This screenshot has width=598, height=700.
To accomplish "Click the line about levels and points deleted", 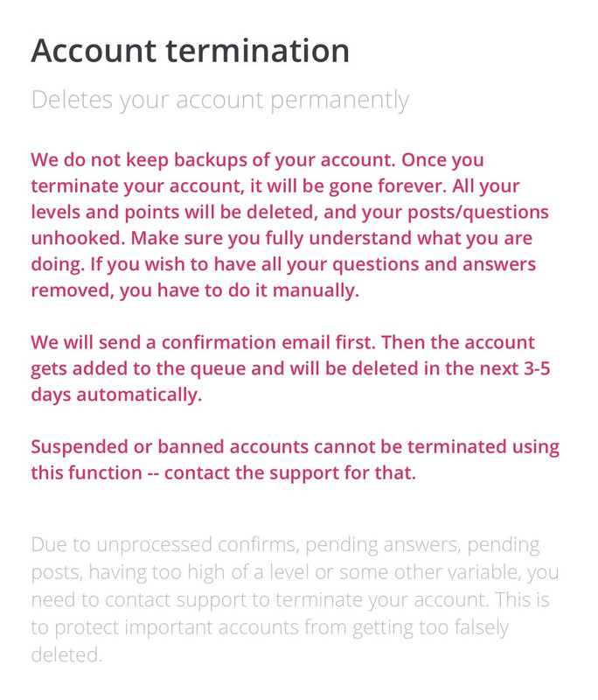I will tap(289, 212).
